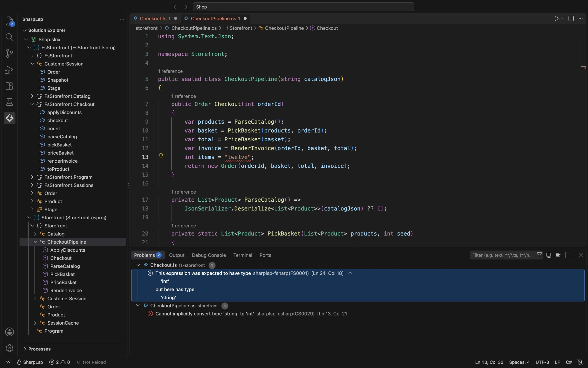Click the Shop command center search box
The height and width of the screenshot is (368, 588).
(303, 7)
